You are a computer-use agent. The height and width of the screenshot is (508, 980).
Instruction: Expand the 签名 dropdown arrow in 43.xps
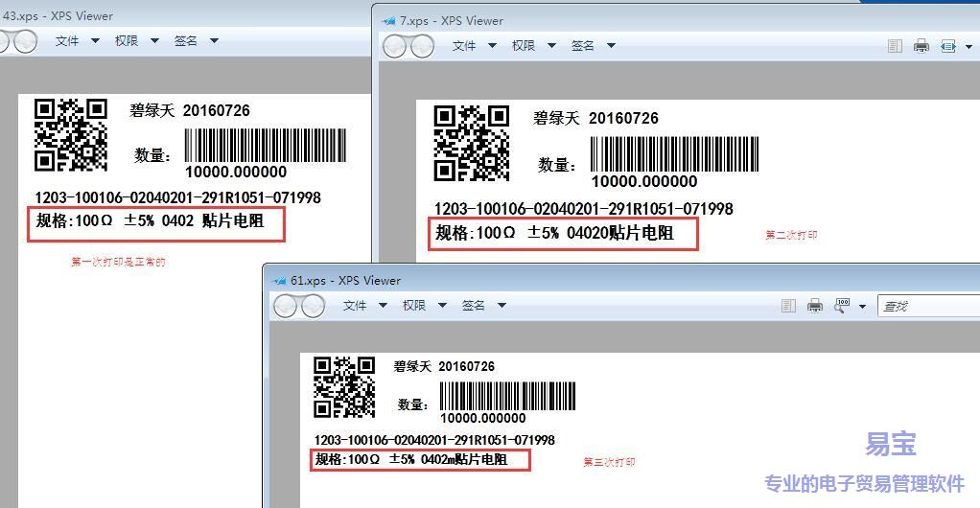214,41
